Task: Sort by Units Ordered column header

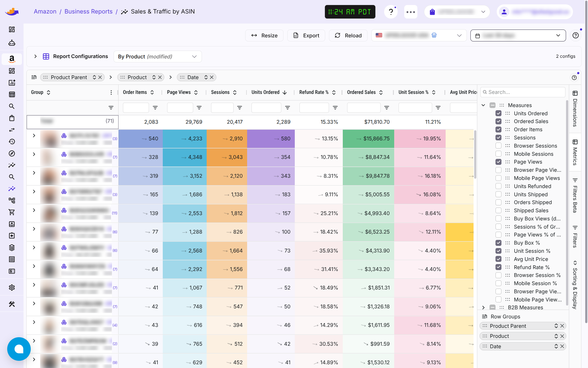Action: point(269,92)
